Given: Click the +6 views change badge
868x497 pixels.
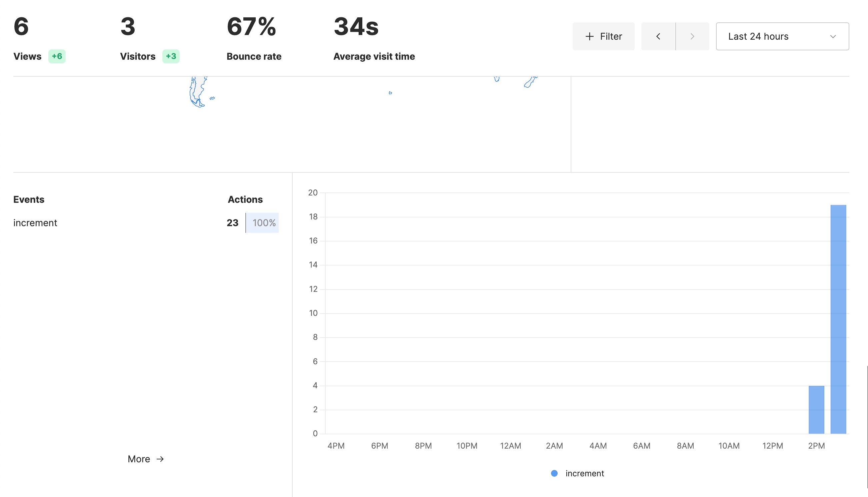Looking at the screenshot, I should [x=57, y=56].
